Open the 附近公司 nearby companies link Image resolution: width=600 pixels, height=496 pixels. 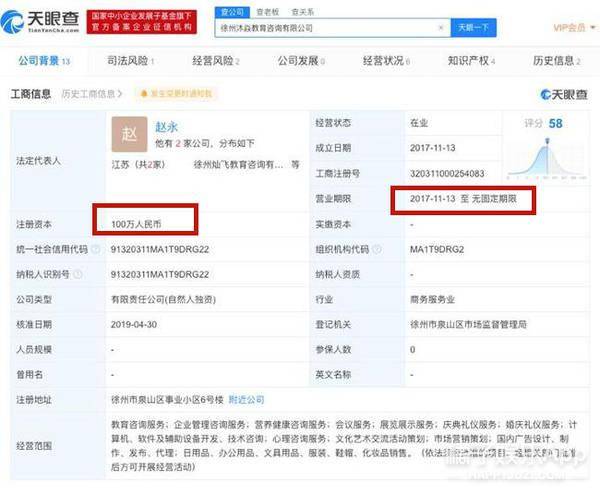click(246, 400)
